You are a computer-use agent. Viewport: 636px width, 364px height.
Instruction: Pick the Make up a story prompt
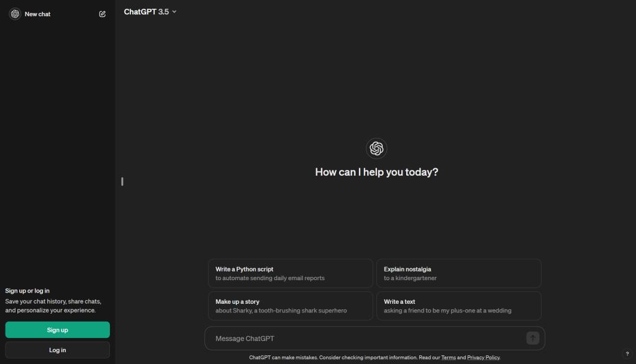[290, 306]
